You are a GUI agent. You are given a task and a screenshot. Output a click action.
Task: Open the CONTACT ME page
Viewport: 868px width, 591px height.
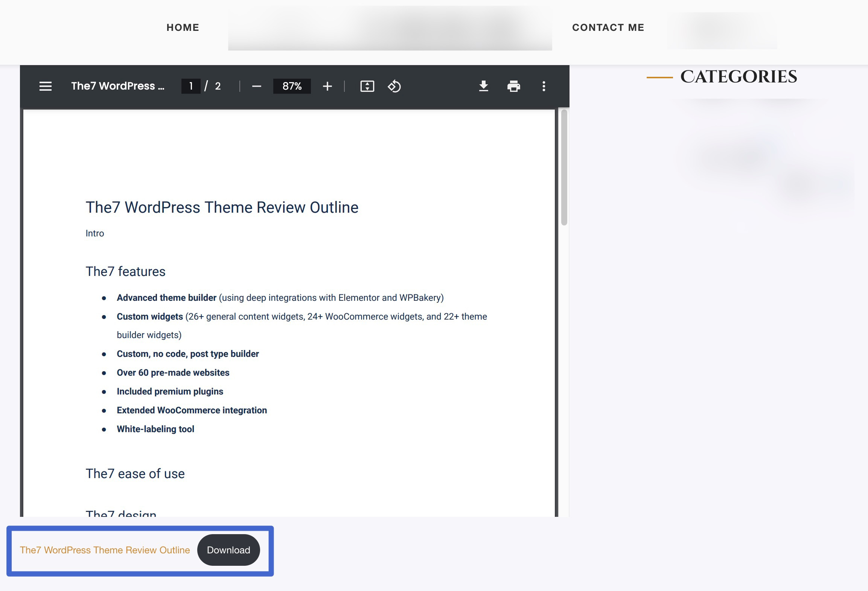pyautogui.click(x=608, y=27)
